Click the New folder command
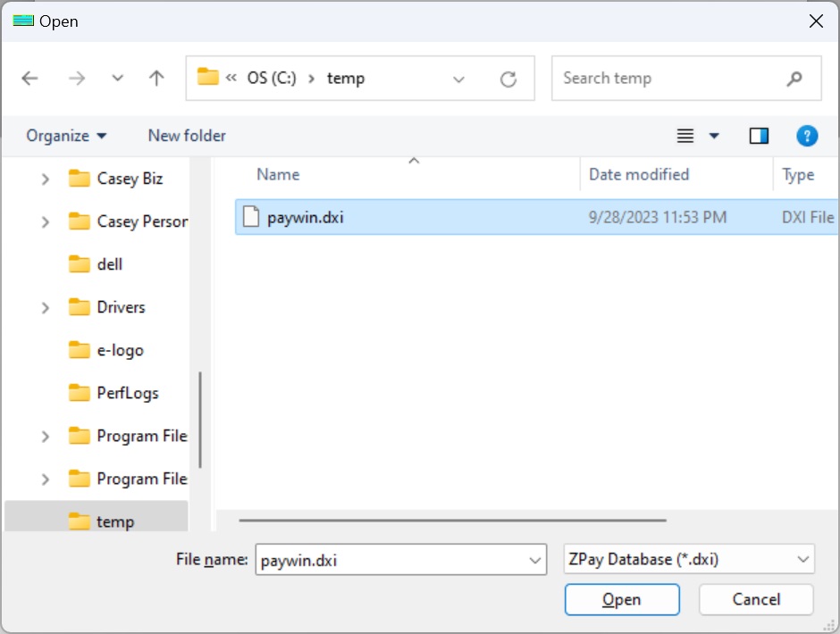 tap(186, 135)
